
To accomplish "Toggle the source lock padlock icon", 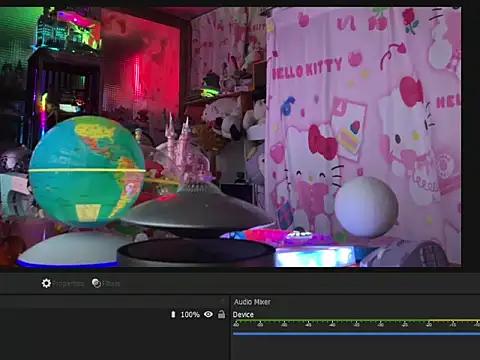I will coord(221,314).
